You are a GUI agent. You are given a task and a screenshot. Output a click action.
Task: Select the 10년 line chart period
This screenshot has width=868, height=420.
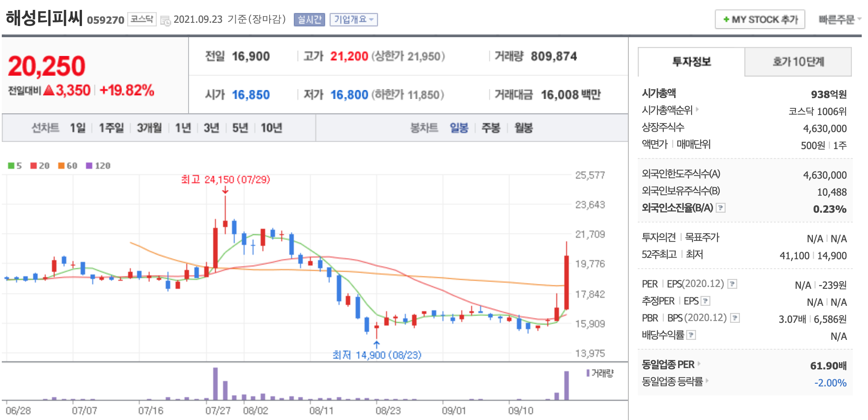pos(271,128)
